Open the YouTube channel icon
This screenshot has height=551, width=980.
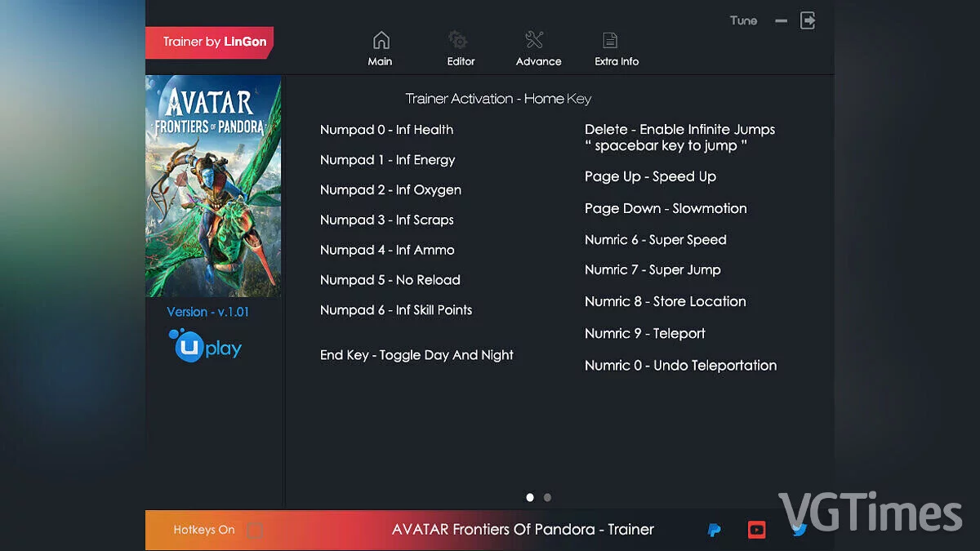[756, 530]
